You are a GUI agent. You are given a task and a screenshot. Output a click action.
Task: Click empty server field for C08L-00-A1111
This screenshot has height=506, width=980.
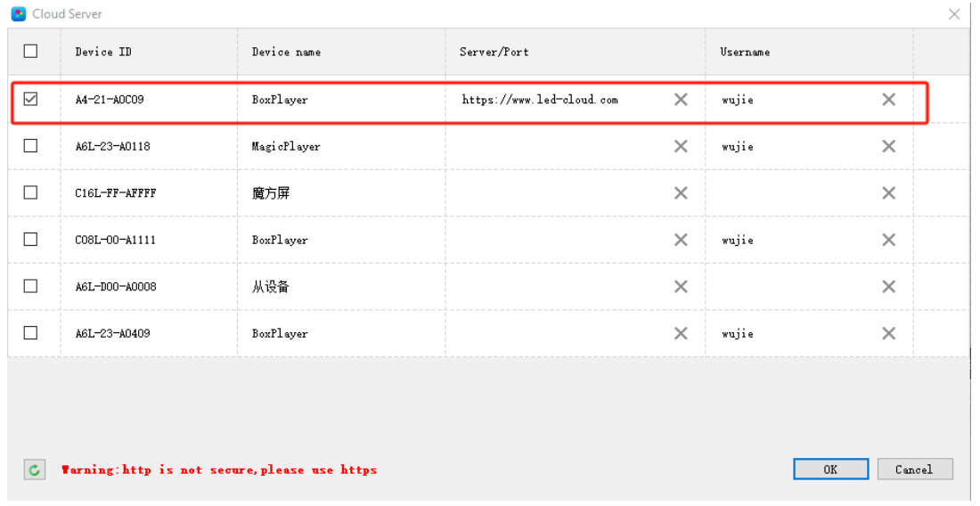pos(559,240)
